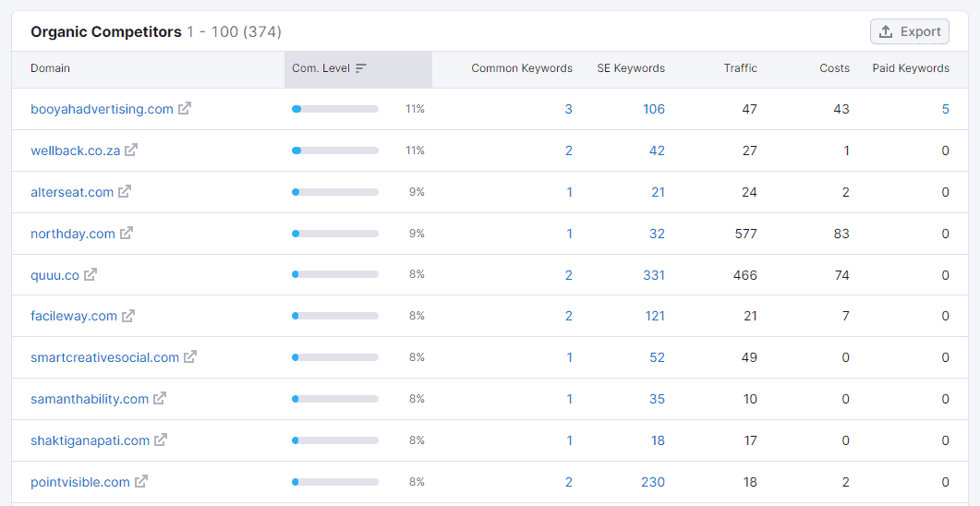Open the wellback.co.za domain link
980x506 pixels.
pos(75,150)
